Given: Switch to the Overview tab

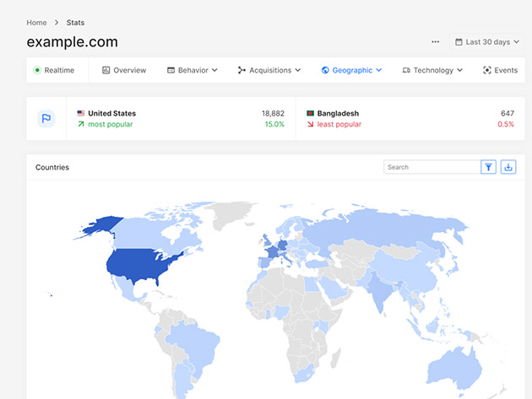Looking at the screenshot, I should (x=124, y=70).
